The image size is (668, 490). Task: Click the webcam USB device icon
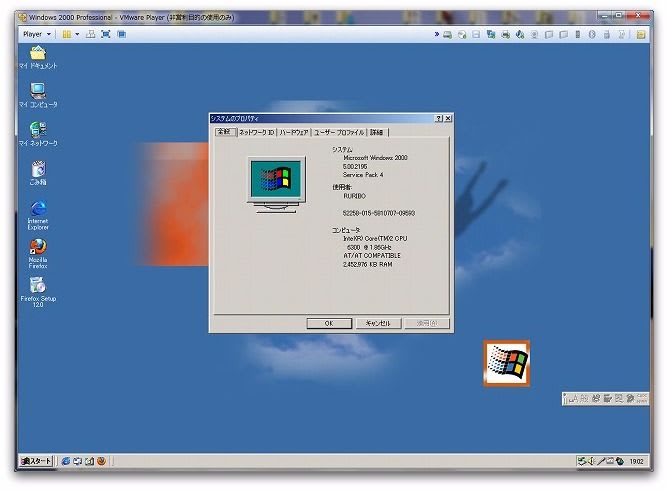(x=534, y=35)
